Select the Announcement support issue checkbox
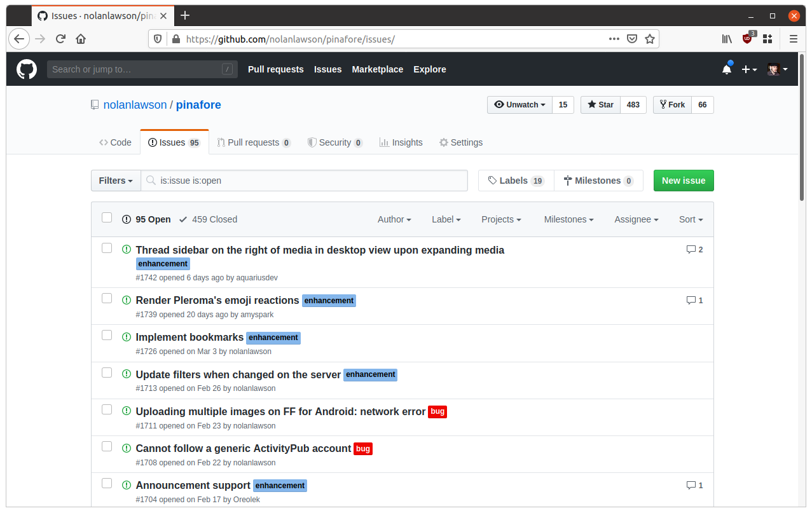Image resolution: width=812 pixels, height=513 pixels. point(107,484)
